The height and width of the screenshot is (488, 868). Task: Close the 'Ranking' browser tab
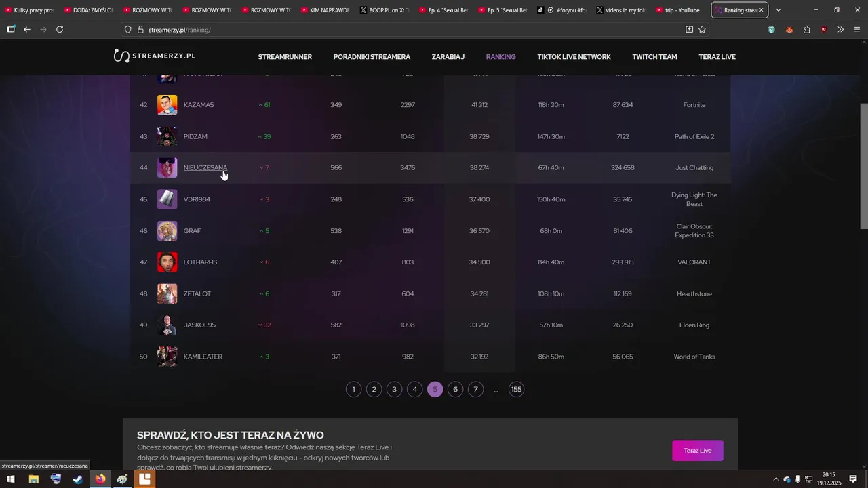coord(761,10)
